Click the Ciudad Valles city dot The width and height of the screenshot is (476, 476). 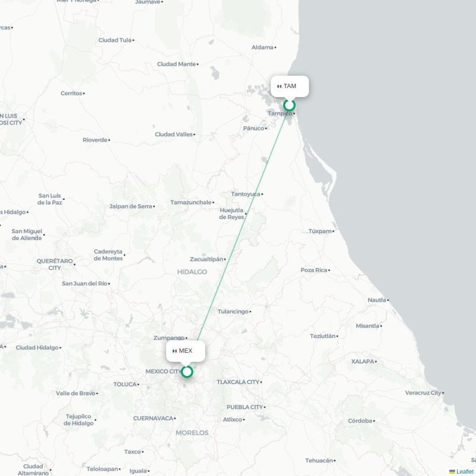pyautogui.click(x=195, y=134)
